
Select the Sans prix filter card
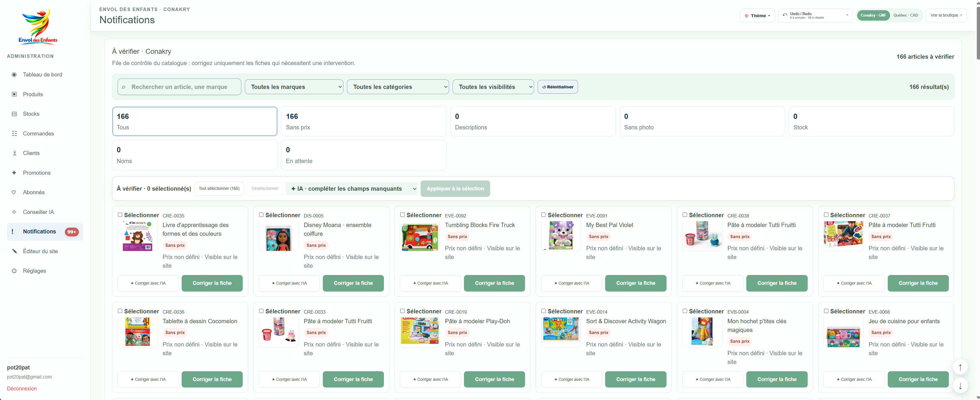[364, 122]
